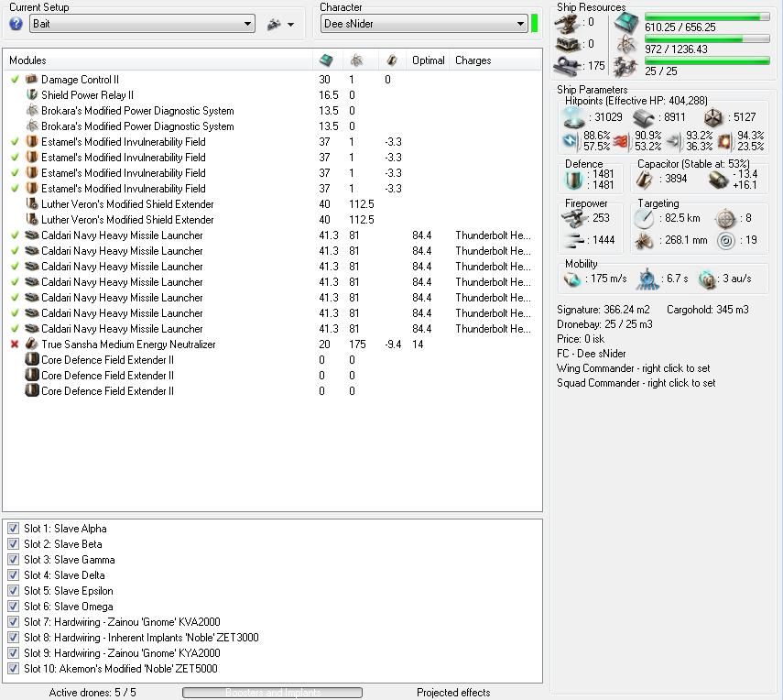Uncheck Slot 6: Slave Omega implant
This screenshot has width=783, height=700.
point(14,606)
